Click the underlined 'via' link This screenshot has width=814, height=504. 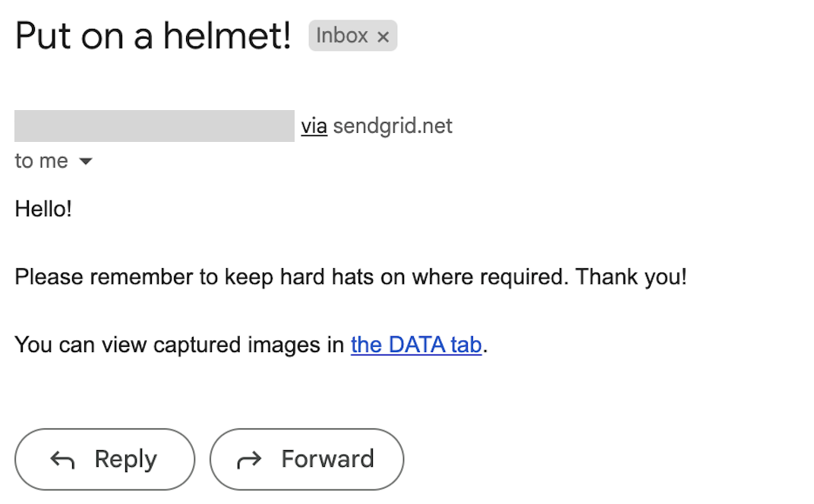pyautogui.click(x=314, y=126)
